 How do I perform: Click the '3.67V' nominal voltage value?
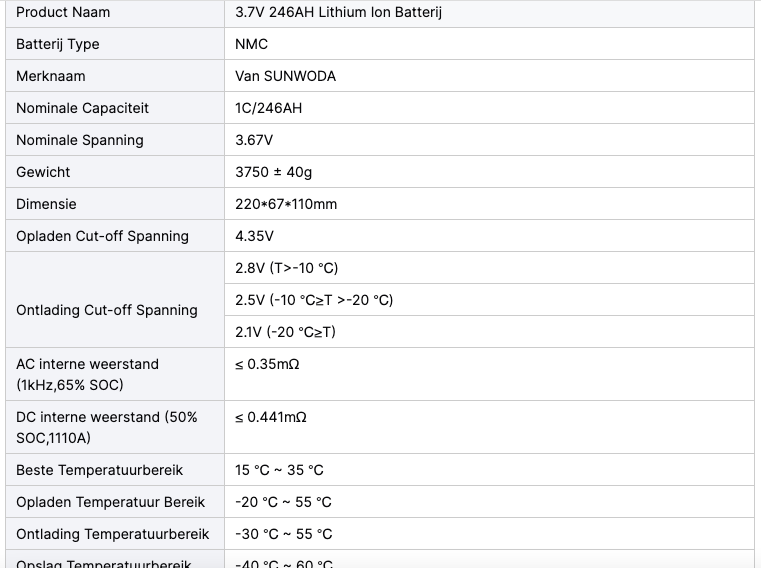[x=254, y=140]
